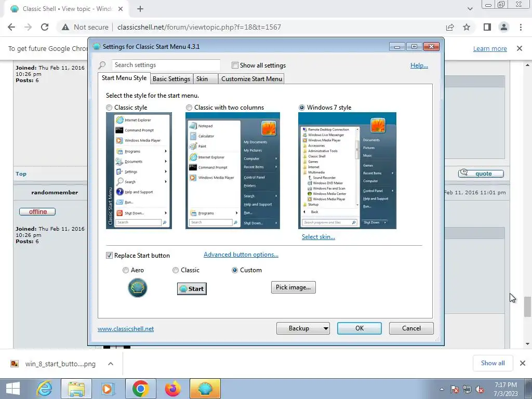Click the Learn more link in info bar
Screen dimensions: 532x399
click(490, 48)
